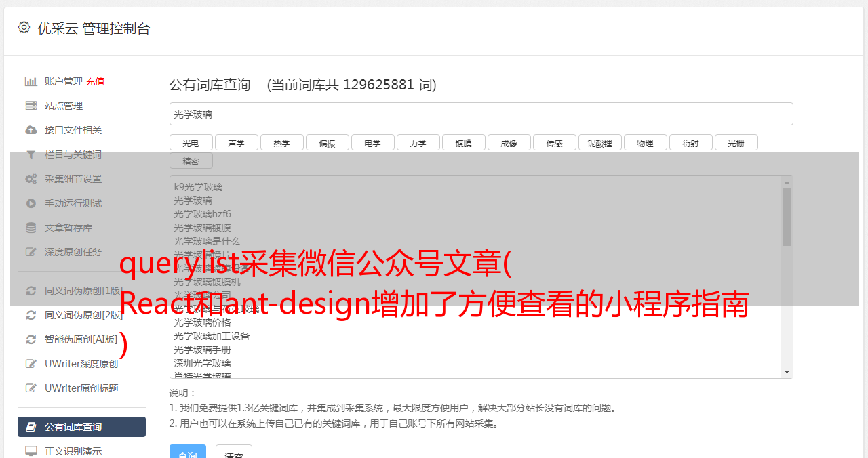The height and width of the screenshot is (458, 868).
Task: Click the play icon for 手动运行测试
Action: point(31,203)
